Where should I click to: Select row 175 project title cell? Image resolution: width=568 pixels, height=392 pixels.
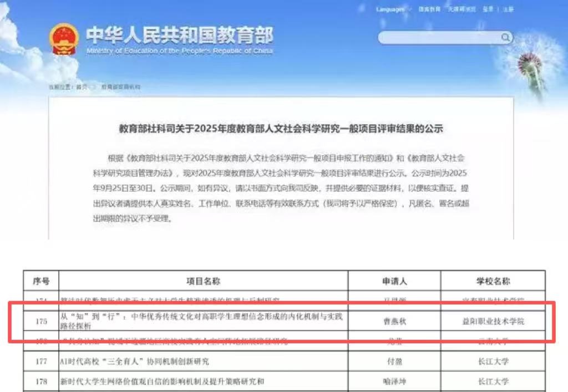[203, 322]
